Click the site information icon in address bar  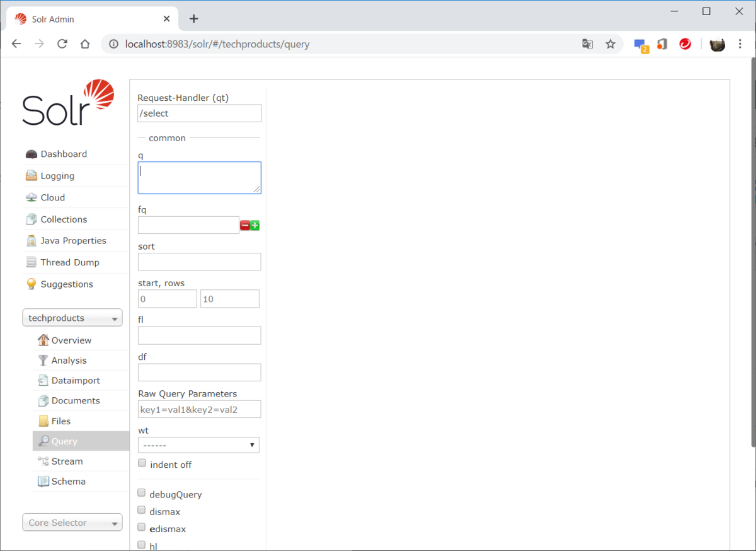[x=113, y=44]
